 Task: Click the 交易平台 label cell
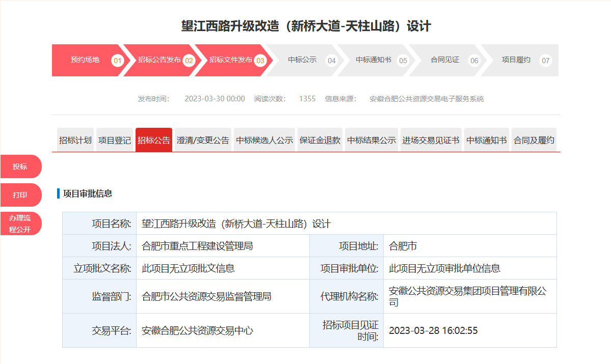tap(99, 330)
